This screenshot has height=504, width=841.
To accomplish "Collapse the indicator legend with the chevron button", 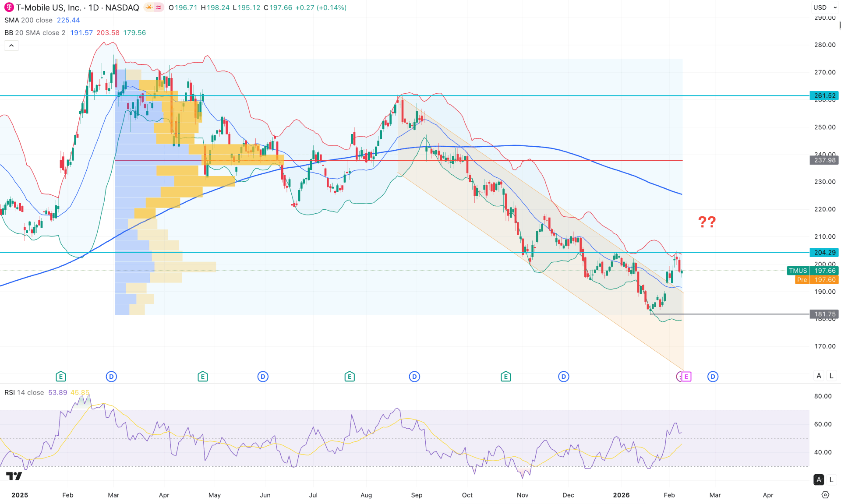I will tap(11, 45).
